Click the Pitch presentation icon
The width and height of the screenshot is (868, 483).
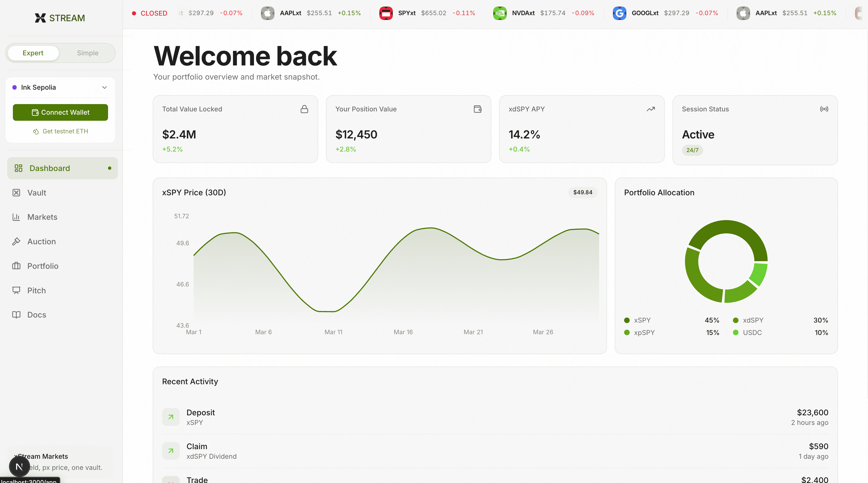tap(16, 291)
